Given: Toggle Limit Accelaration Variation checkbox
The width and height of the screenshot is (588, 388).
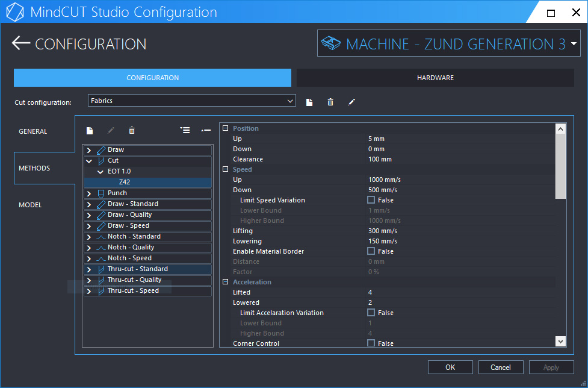Looking at the screenshot, I should (371, 313).
